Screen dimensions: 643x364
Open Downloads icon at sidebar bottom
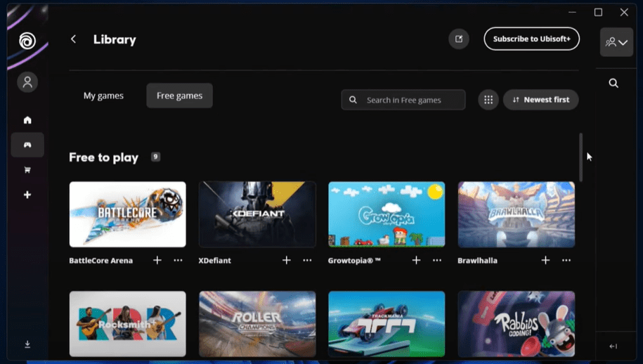(27, 344)
